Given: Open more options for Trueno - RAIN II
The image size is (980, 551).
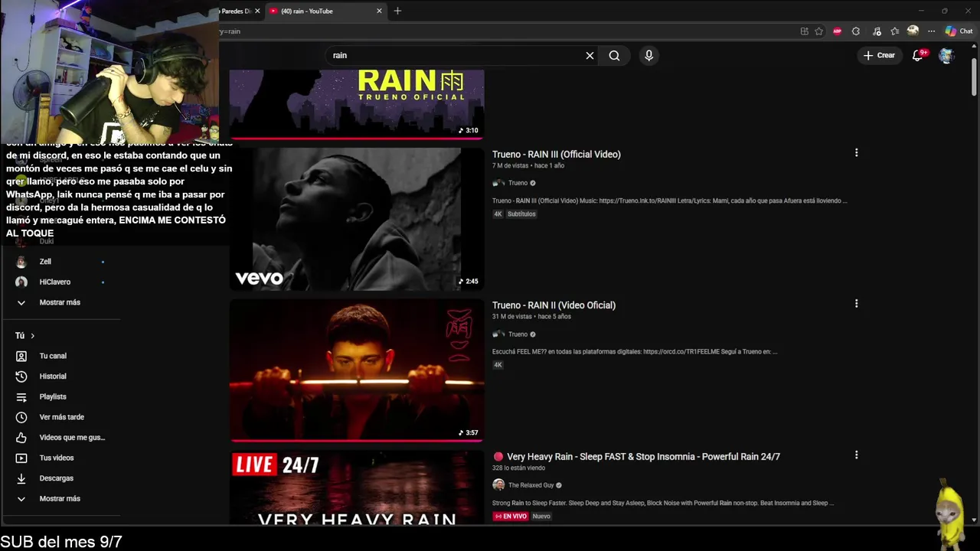Looking at the screenshot, I should coord(856,303).
